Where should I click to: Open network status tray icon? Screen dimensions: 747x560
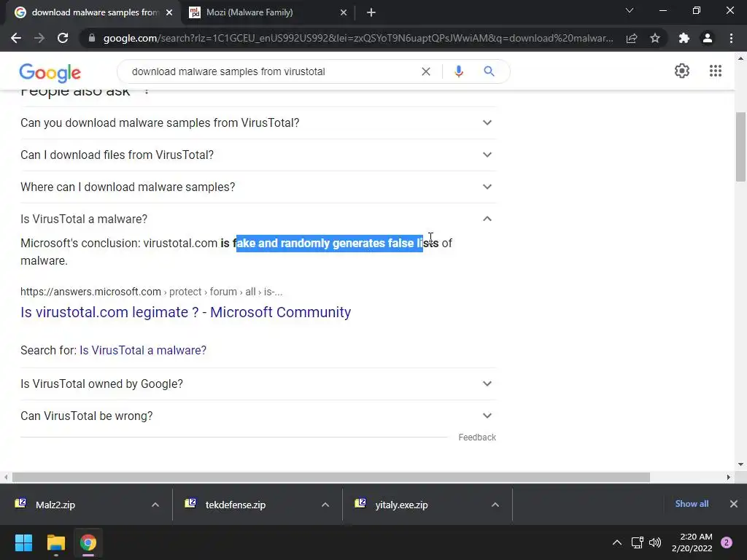637,542
